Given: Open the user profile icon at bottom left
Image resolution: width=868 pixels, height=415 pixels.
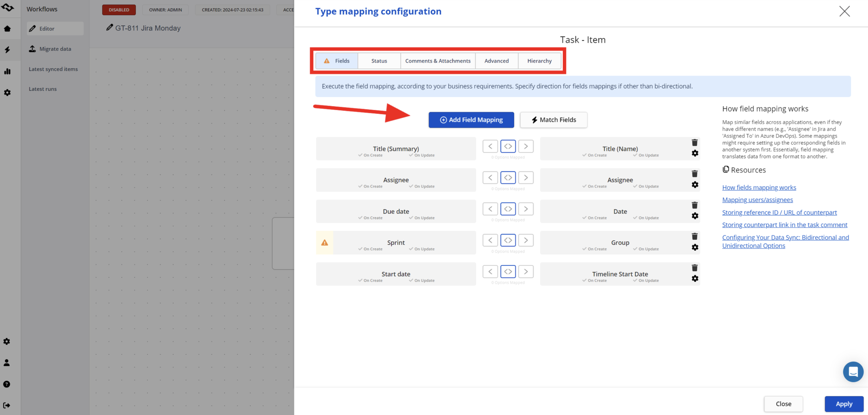Looking at the screenshot, I should pos(7,362).
